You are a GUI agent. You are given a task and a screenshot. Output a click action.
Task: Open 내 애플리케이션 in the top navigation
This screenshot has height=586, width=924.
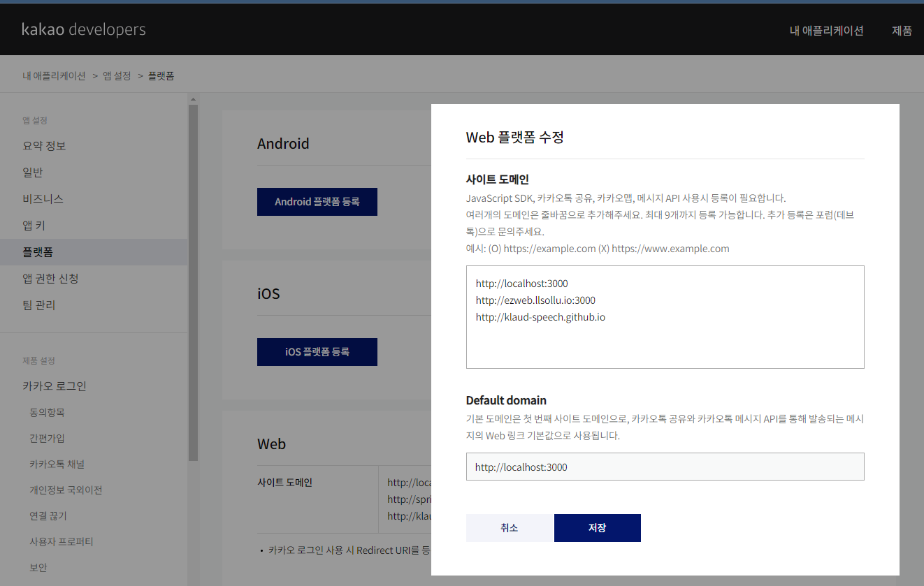coord(827,31)
